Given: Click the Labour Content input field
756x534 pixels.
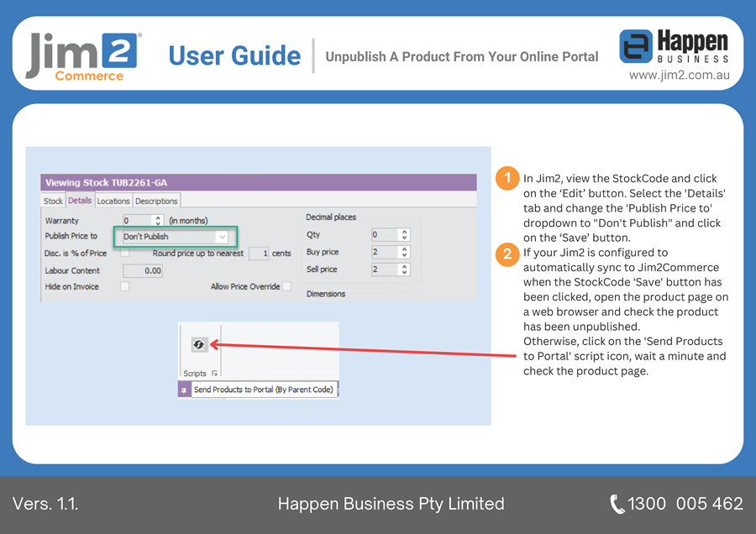Looking at the screenshot, I should (143, 270).
